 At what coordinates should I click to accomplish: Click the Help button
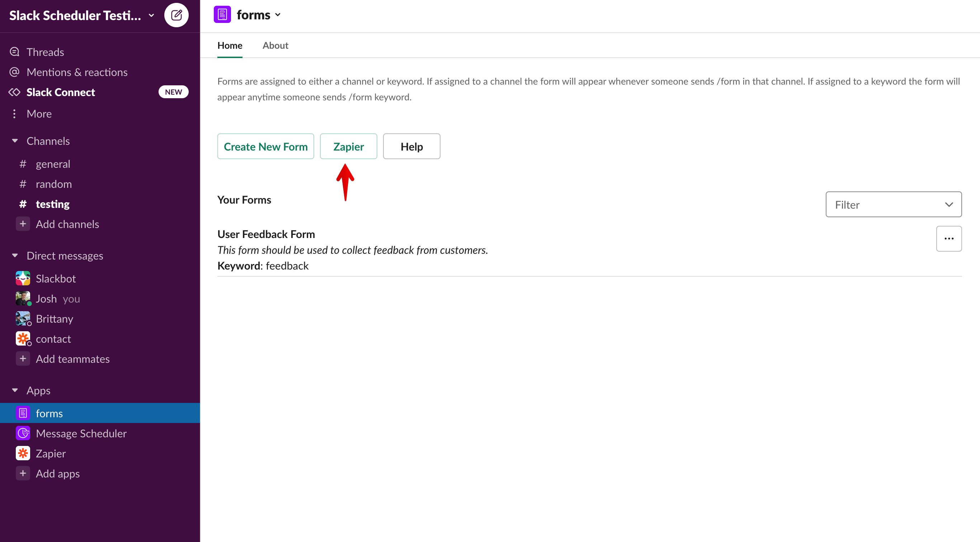point(411,146)
